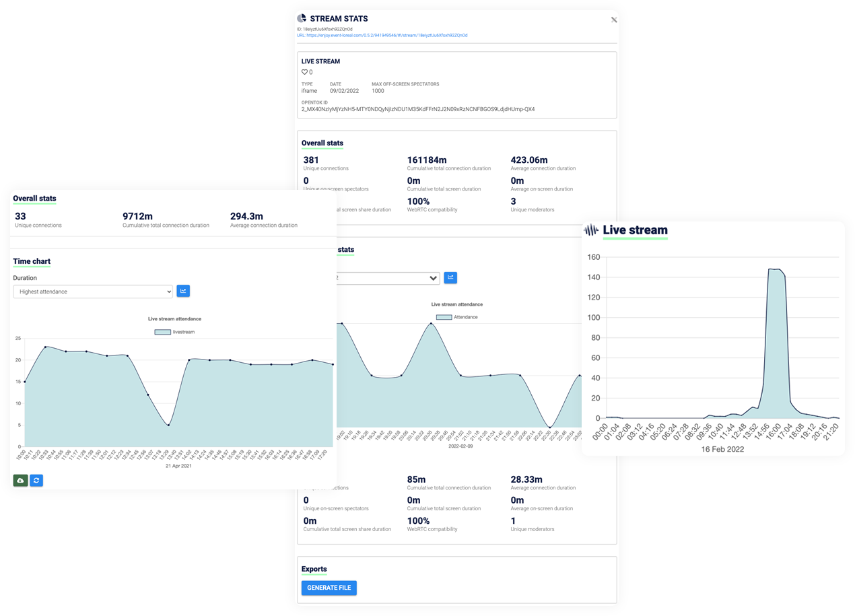The height and width of the screenshot is (616, 855).
Task: Toggle the Attendance legend swatch
Action: [x=444, y=317]
